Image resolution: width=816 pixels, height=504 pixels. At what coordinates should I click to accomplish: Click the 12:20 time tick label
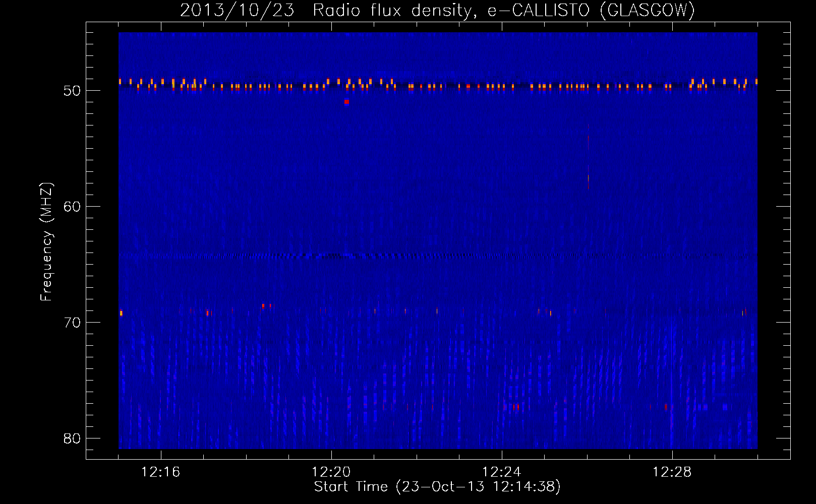point(331,472)
